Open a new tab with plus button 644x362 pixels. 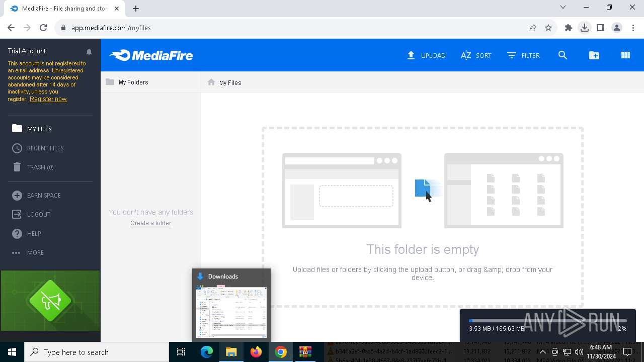click(136, 8)
